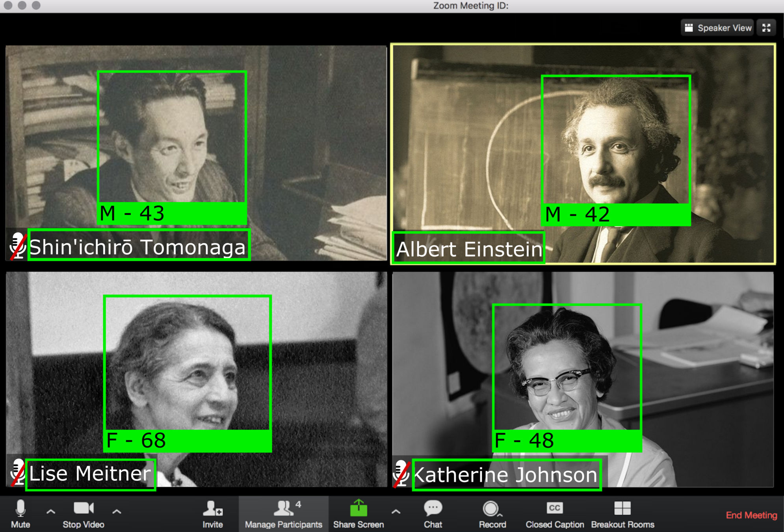784x532 pixels.
Task: Open the Chat bubble icon
Action: pos(433,508)
